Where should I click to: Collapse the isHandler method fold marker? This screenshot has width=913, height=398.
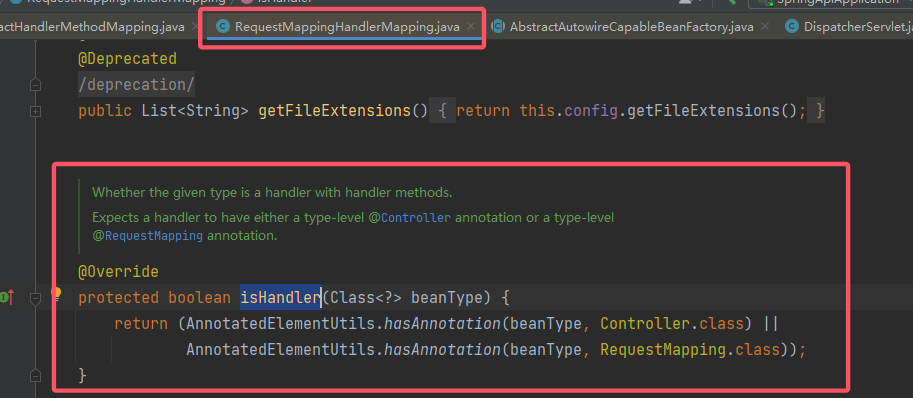[35, 298]
